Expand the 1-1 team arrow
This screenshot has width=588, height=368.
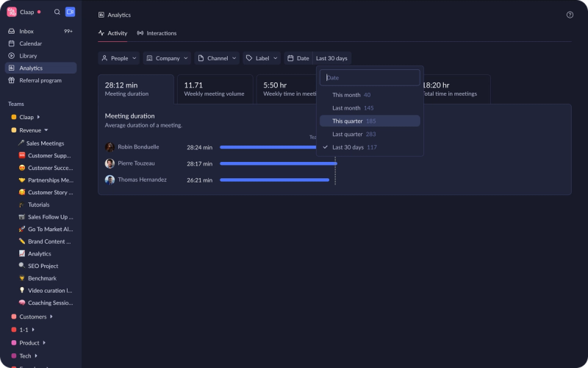(x=33, y=330)
